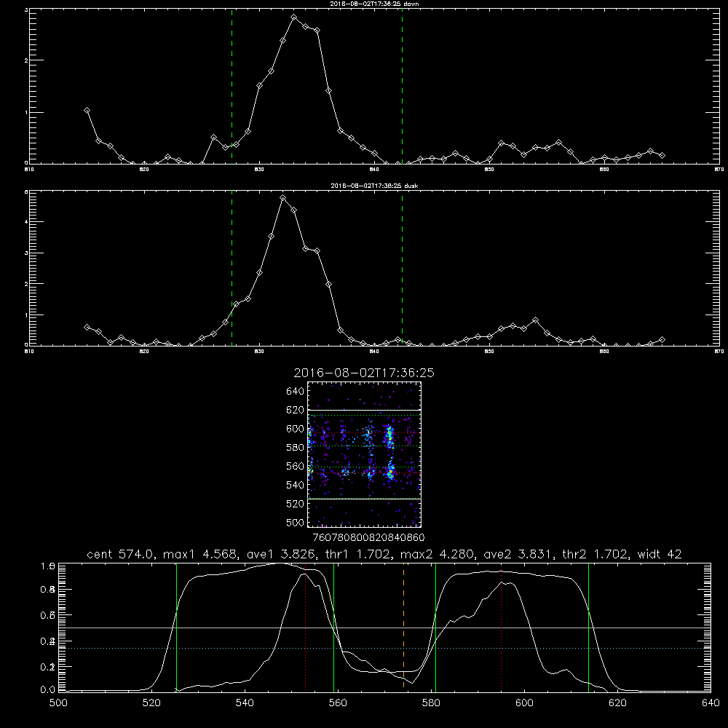
Task: Select the 'widt 42' value in stats line
Action: [660, 554]
